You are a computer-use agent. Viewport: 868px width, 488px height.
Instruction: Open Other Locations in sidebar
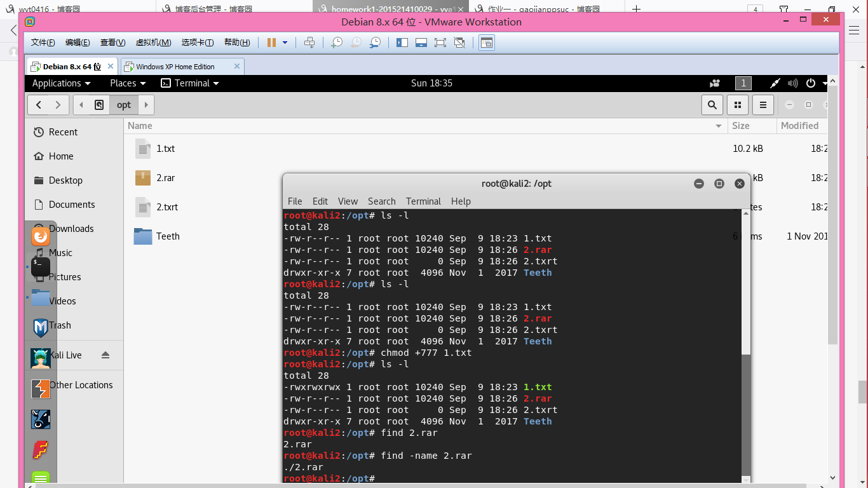(x=81, y=385)
